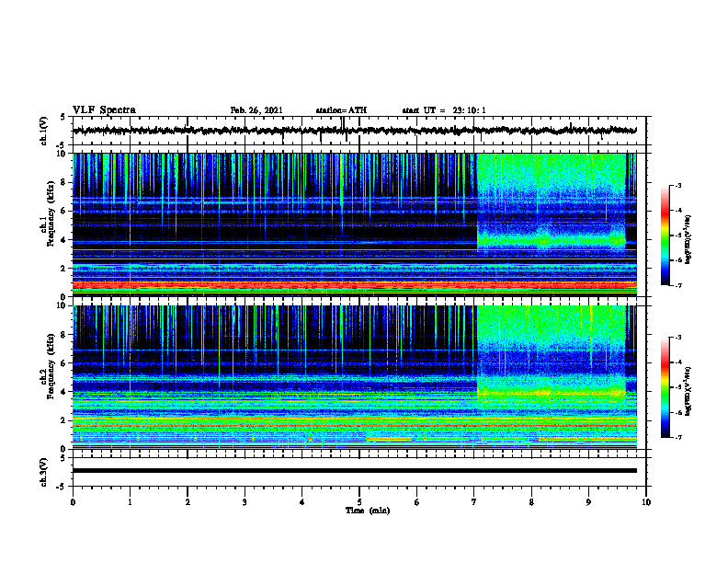
Task: Click the 'station=ATH' header text
Action: tap(341, 110)
